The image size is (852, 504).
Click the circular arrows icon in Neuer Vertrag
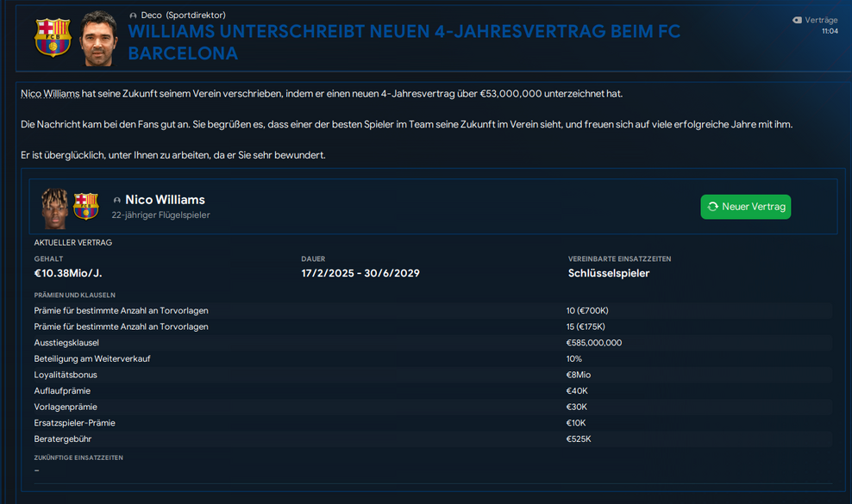[x=713, y=207]
